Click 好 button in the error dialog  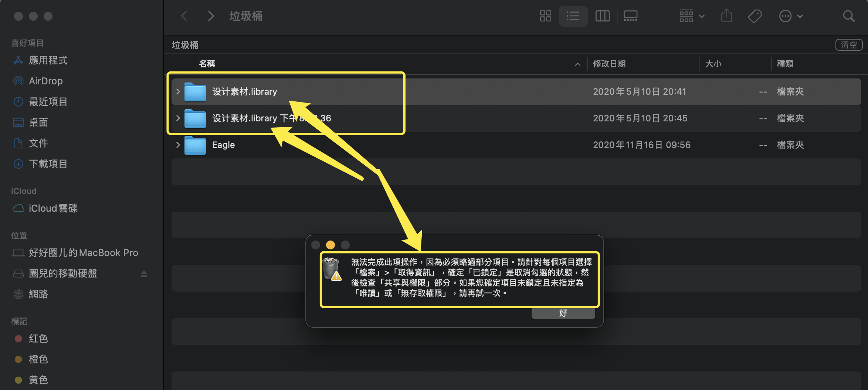[x=563, y=313]
